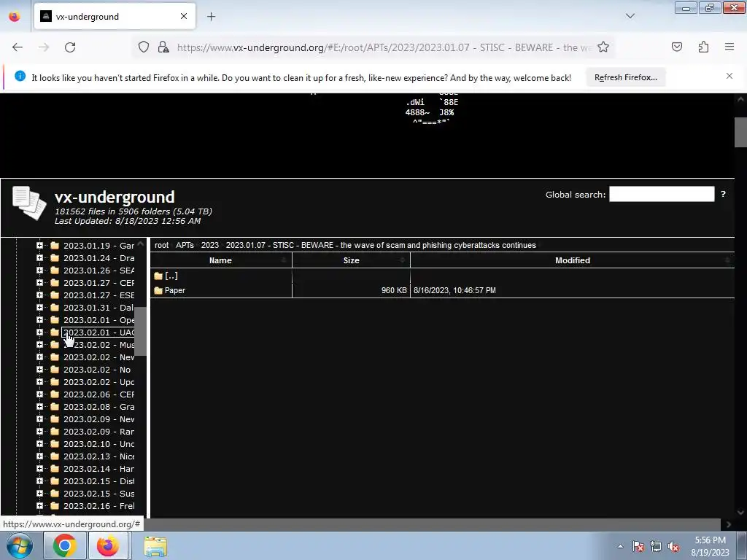
Task: Expand the 2023.02.02 - Mus tree node
Action: [x=39, y=345]
